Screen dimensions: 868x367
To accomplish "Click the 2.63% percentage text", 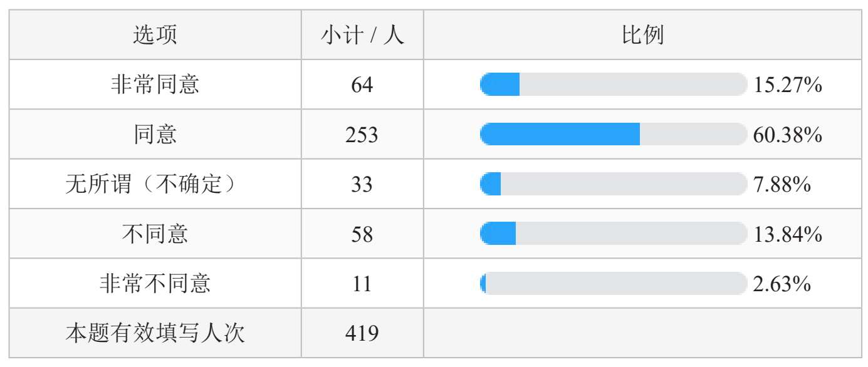I will [x=782, y=284].
